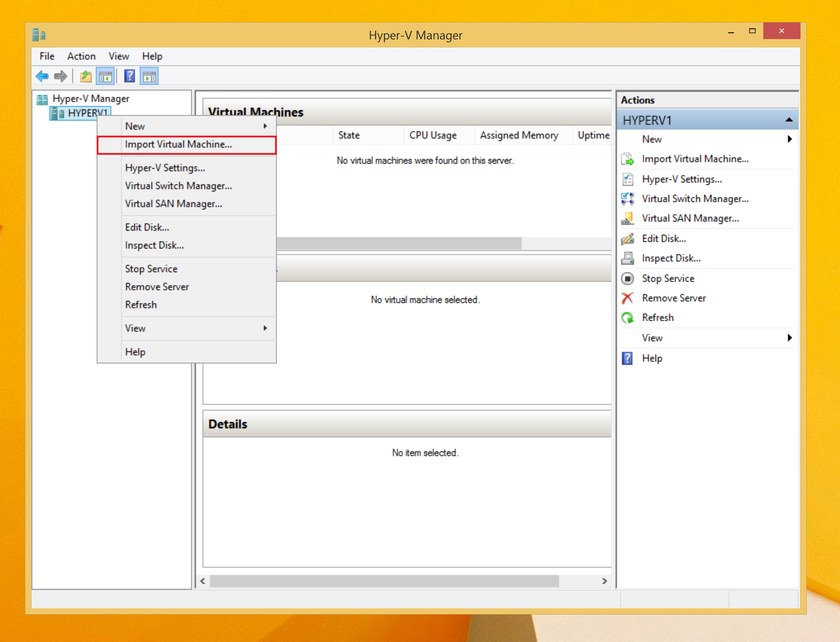Choose Virtual SAN Manager... in the context menu

coord(187,204)
